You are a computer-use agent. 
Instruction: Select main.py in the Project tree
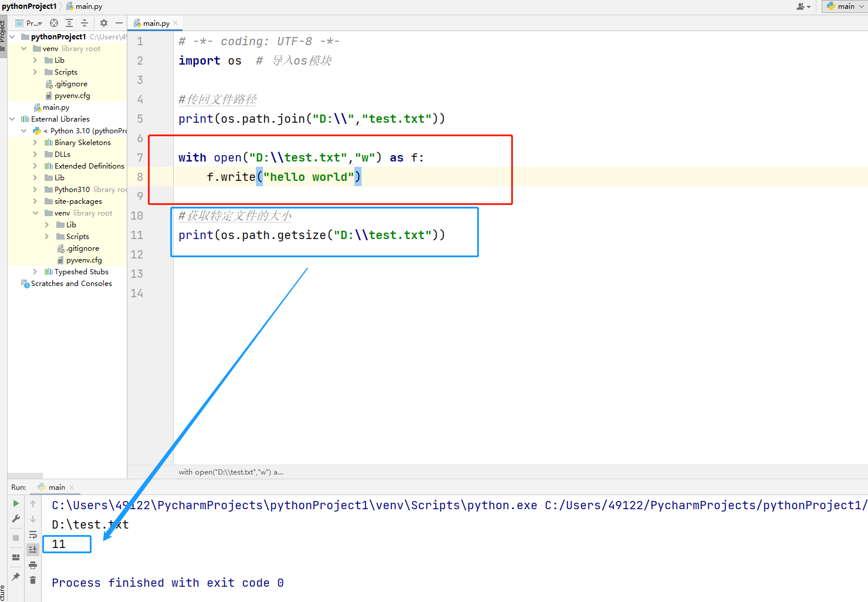click(x=56, y=107)
